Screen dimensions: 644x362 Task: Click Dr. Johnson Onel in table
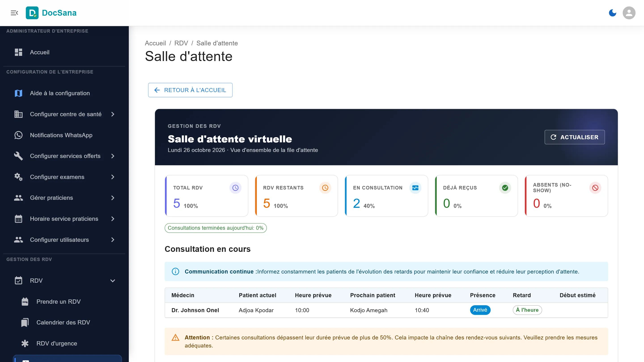[x=195, y=310]
